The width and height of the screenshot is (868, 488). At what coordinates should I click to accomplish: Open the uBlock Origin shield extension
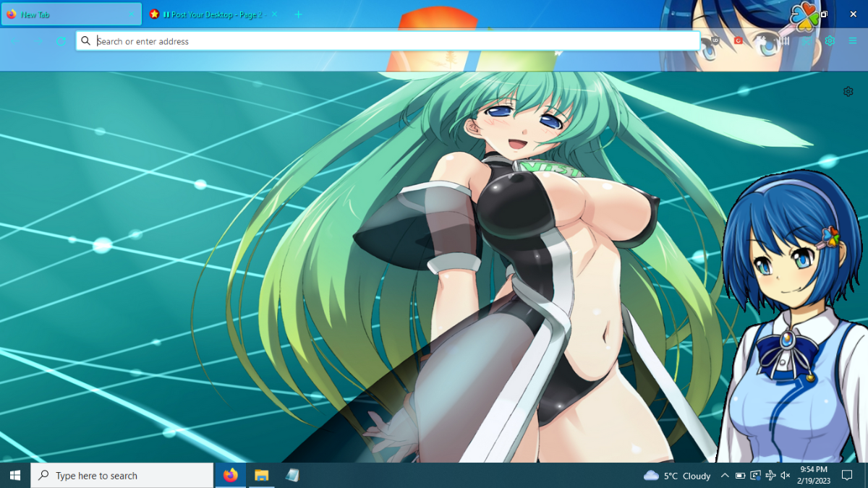point(715,40)
